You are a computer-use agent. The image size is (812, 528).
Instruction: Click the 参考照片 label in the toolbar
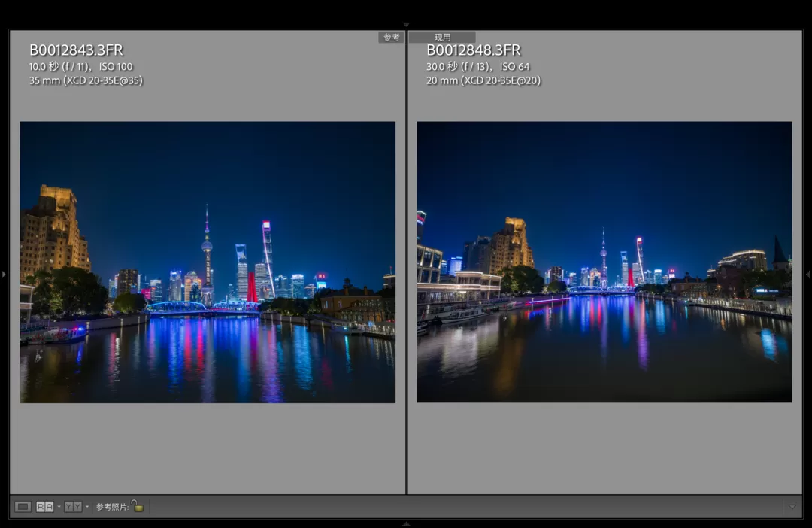pyautogui.click(x=111, y=507)
